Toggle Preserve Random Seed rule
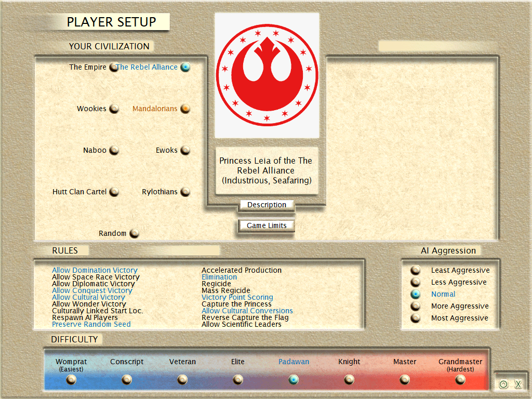This screenshot has height=399, width=532. click(91, 324)
